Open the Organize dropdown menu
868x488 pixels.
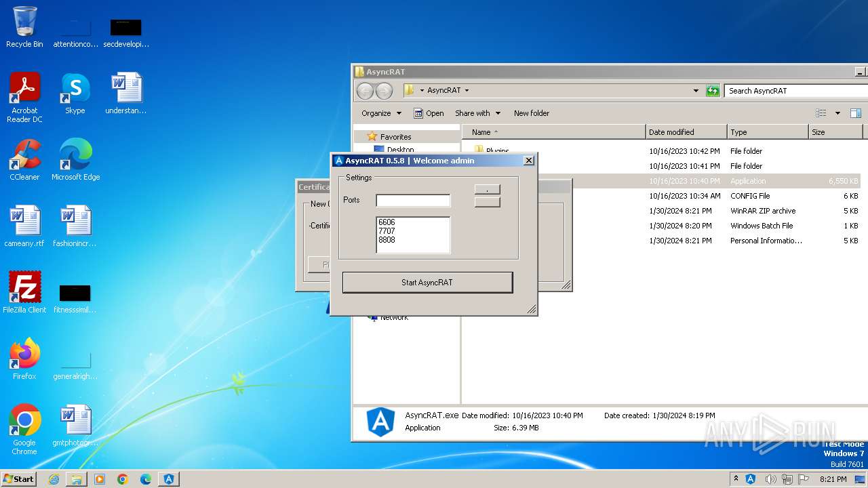click(381, 113)
